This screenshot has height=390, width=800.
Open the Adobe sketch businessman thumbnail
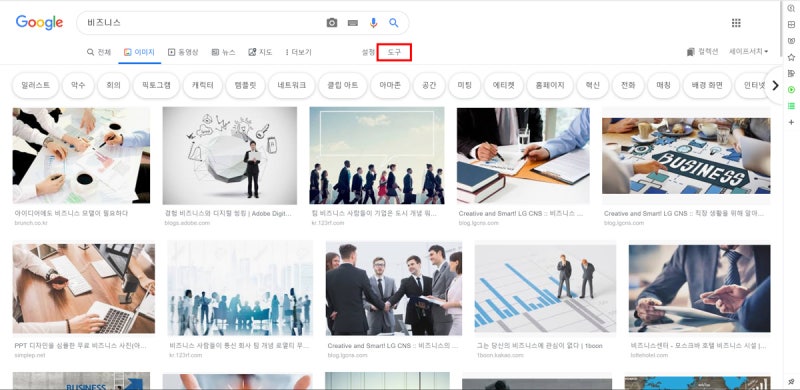(230, 155)
